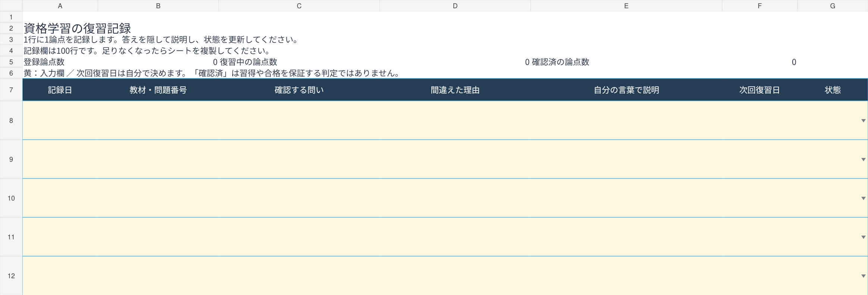Open the 状態 dropdown arrow in row 9
This screenshot has height=295, width=868.
tap(863, 159)
